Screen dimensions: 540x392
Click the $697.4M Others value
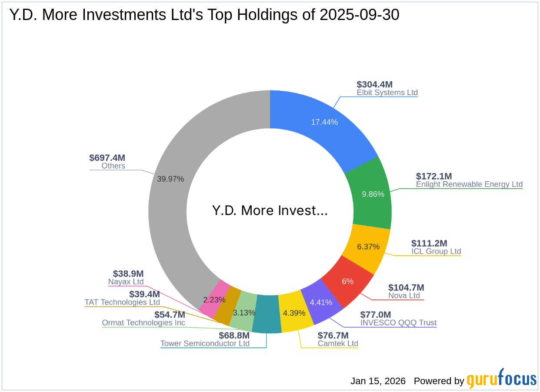(107, 158)
